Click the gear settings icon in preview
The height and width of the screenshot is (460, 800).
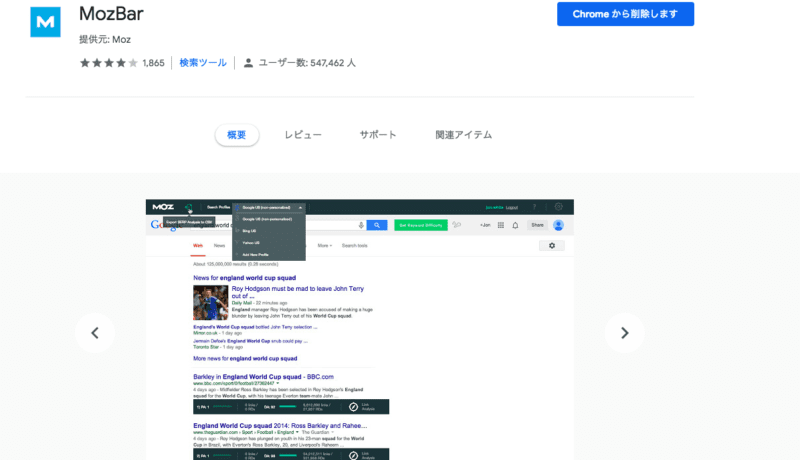pyautogui.click(x=552, y=246)
